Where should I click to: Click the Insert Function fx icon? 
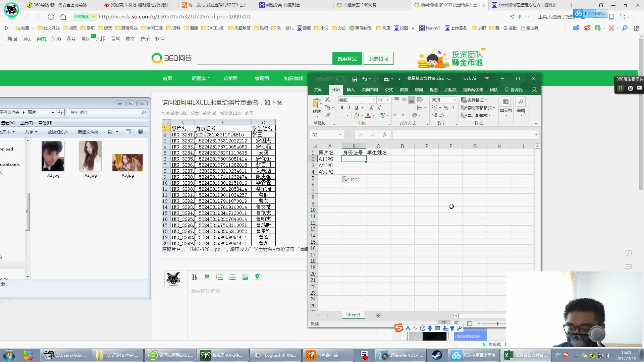(x=384, y=135)
